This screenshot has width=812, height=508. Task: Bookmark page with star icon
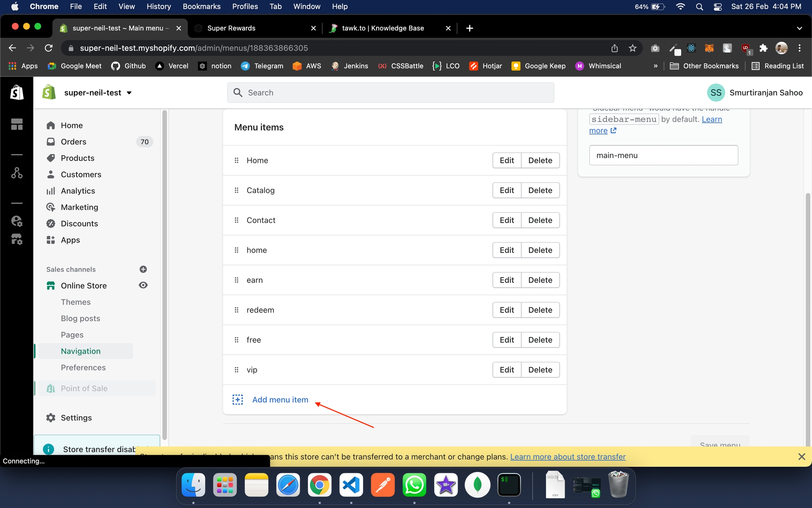[633, 48]
